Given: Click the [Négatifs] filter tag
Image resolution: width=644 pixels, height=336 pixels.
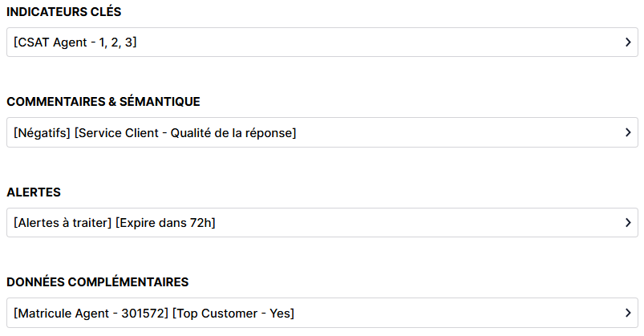Looking at the screenshot, I should [42, 133].
